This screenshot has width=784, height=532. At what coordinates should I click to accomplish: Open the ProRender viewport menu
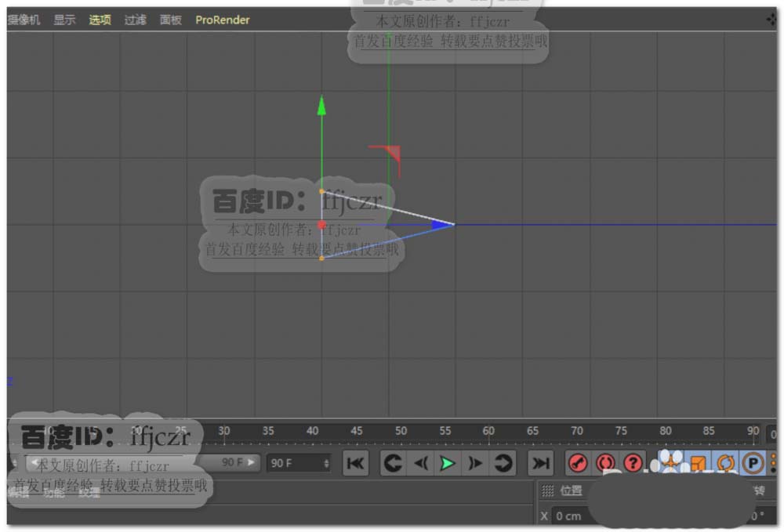(223, 20)
